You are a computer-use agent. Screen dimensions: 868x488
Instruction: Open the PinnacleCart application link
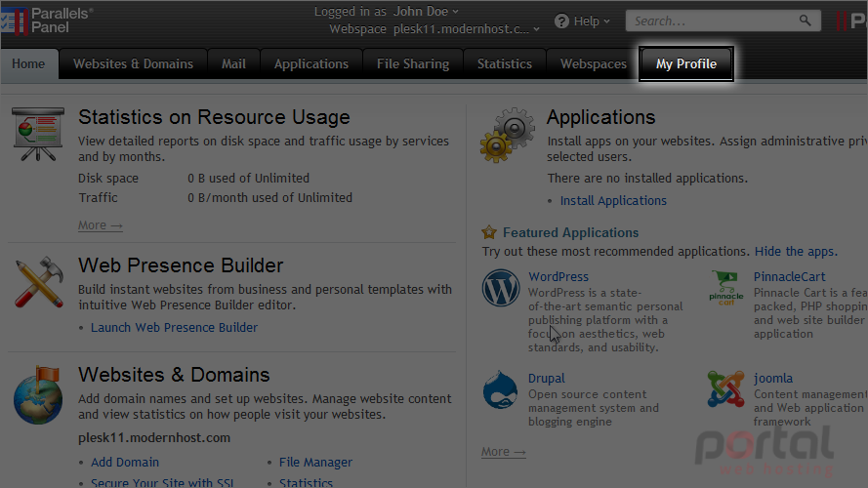[x=789, y=276]
